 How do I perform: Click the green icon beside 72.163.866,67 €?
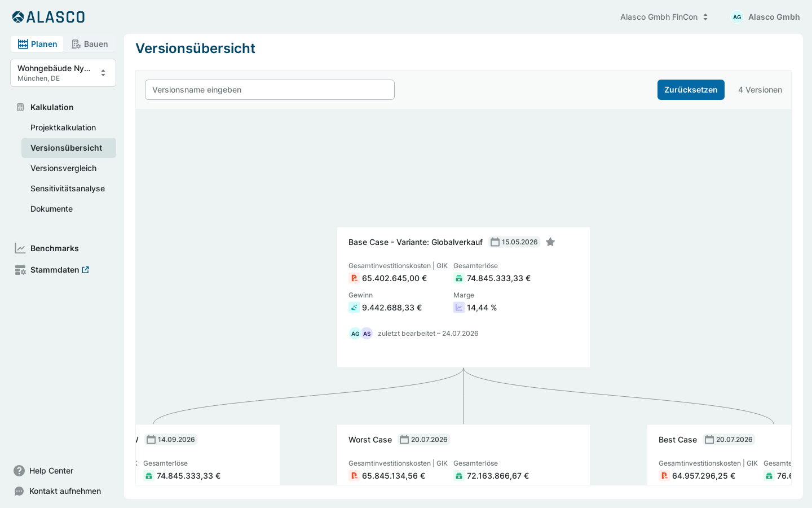(459, 476)
